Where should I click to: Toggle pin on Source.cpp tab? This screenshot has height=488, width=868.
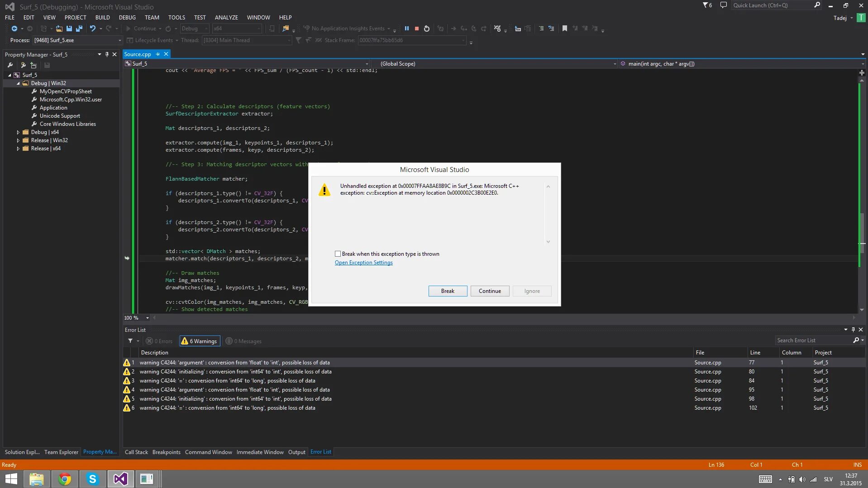coord(158,54)
